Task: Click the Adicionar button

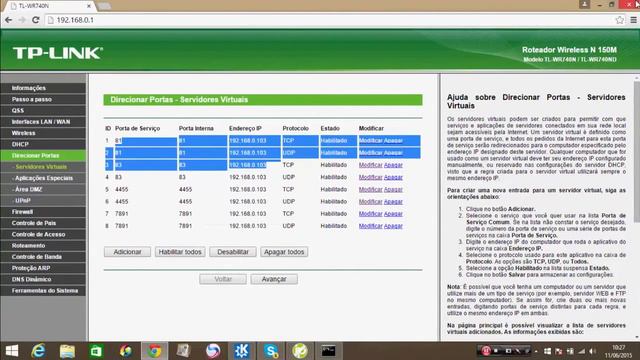Action: click(x=127, y=252)
